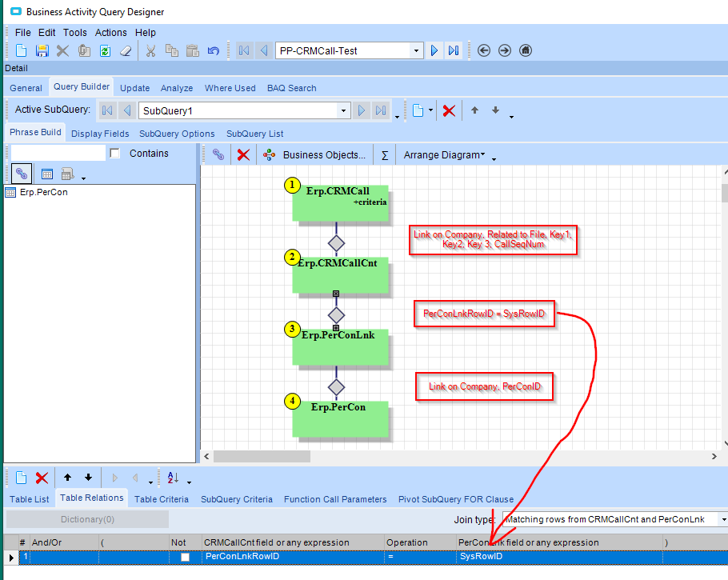Delete relation row red X in bottom toolbar

42,478
